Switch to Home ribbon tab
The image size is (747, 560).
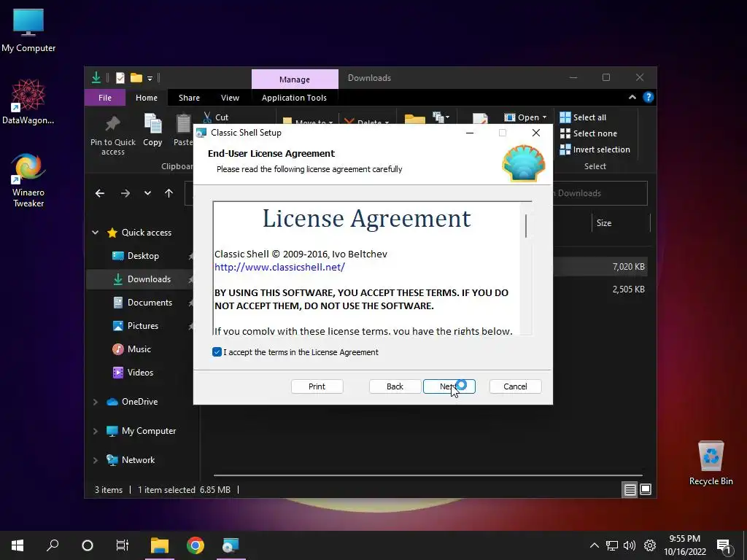(x=146, y=98)
